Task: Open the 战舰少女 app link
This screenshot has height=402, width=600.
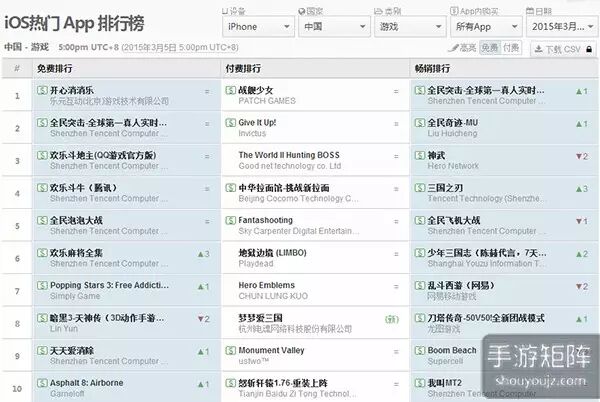Action: pyautogui.click(x=256, y=90)
